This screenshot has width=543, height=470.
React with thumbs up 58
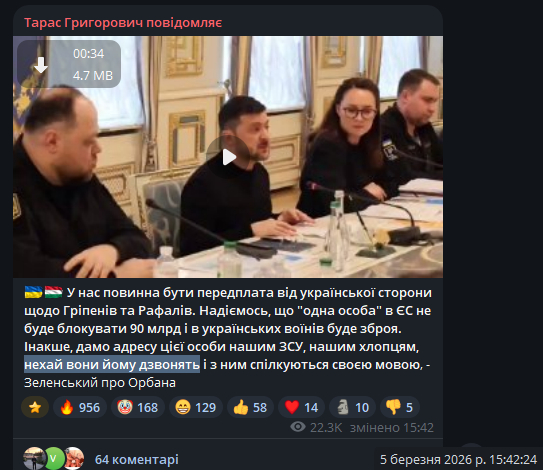250,407
